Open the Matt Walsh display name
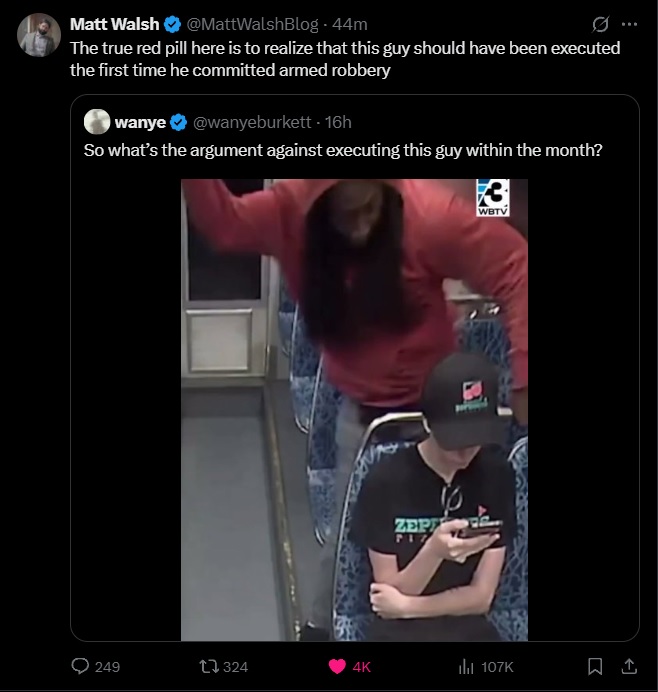 114,24
